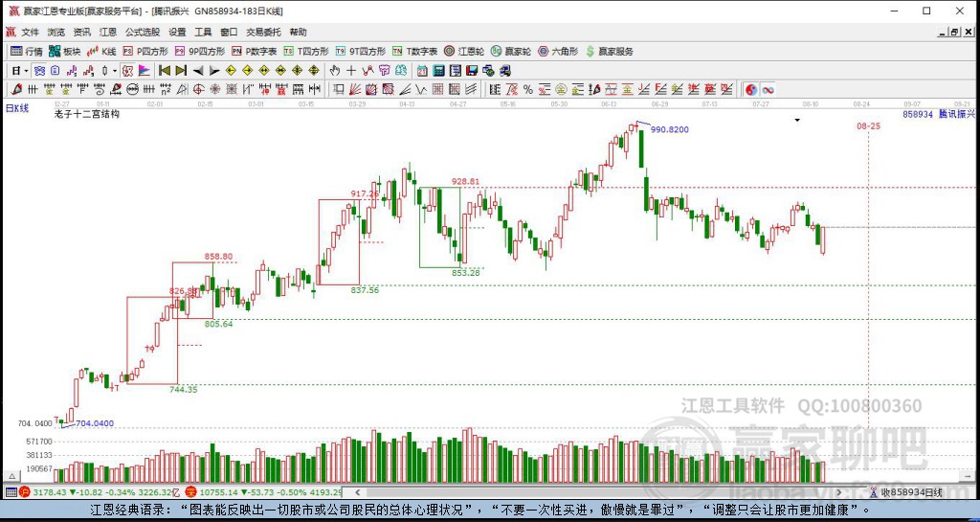Open the 公式选股 menu
The height and width of the screenshot is (522, 980).
coord(142,32)
